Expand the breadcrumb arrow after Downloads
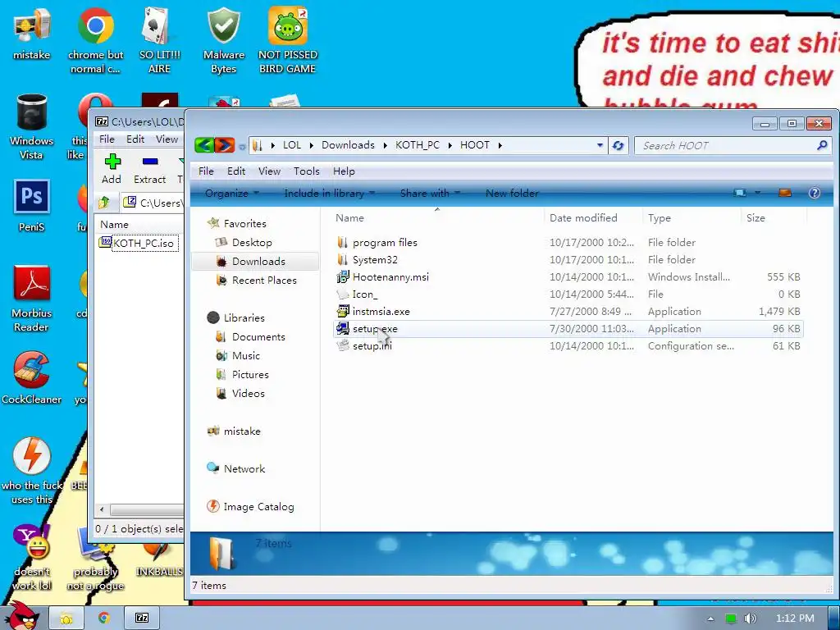 [386, 145]
